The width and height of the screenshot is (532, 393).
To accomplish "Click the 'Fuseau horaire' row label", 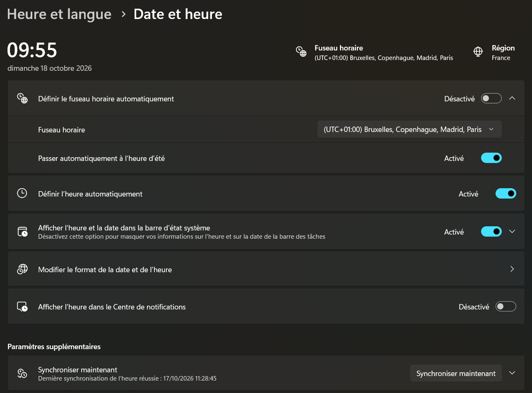I will tap(61, 130).
